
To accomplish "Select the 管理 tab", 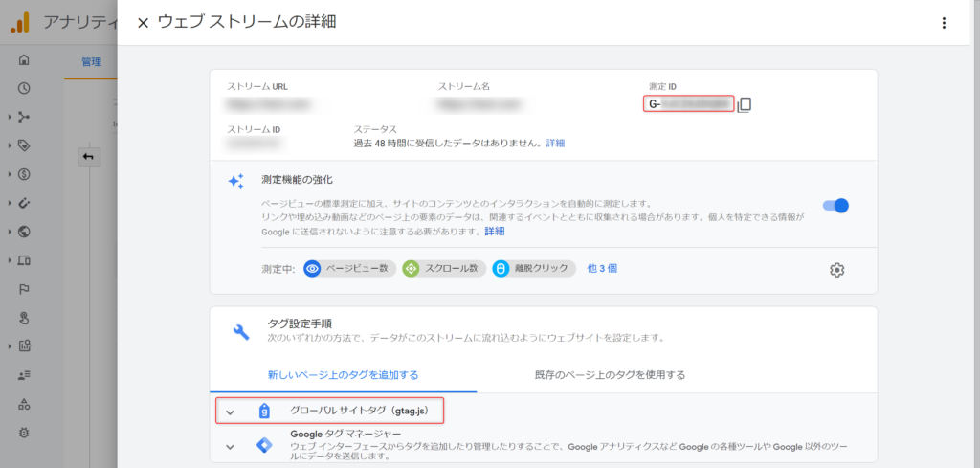I will coord(91,62).
